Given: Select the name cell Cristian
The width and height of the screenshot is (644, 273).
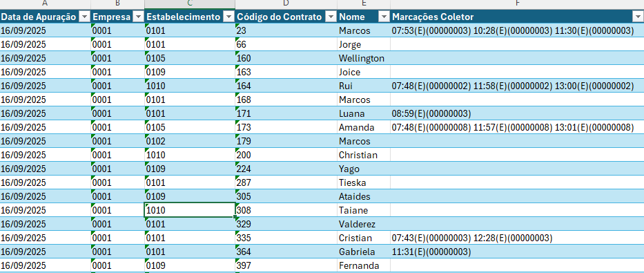Looking at the screenshot, I should click(x=364, y=238).
